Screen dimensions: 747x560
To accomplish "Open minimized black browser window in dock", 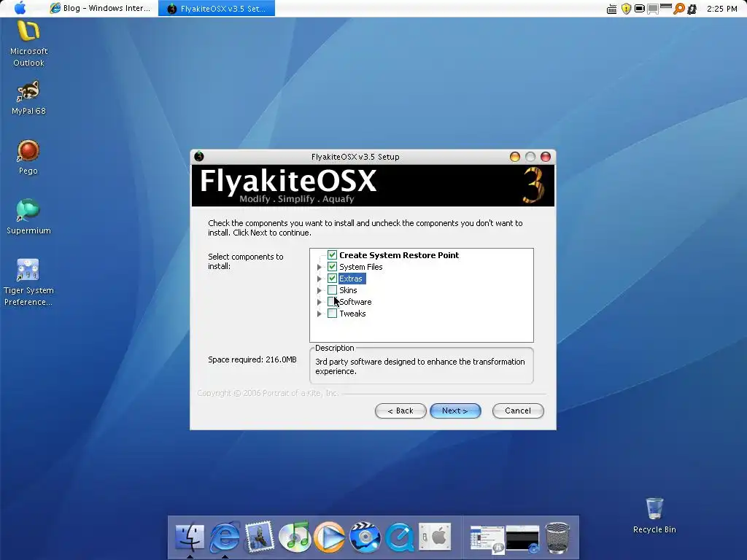I will (522, 539).
